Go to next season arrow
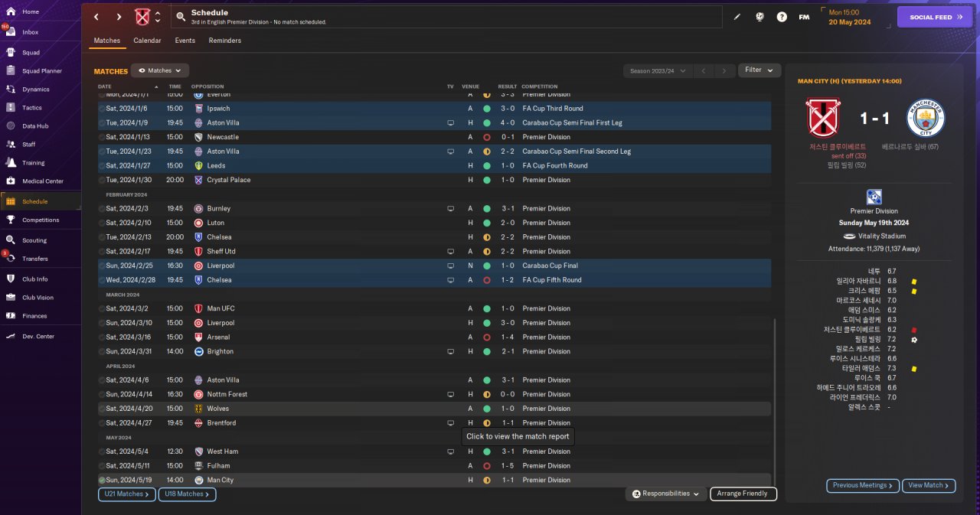This screenshot has height=515, width=980. 724,70
